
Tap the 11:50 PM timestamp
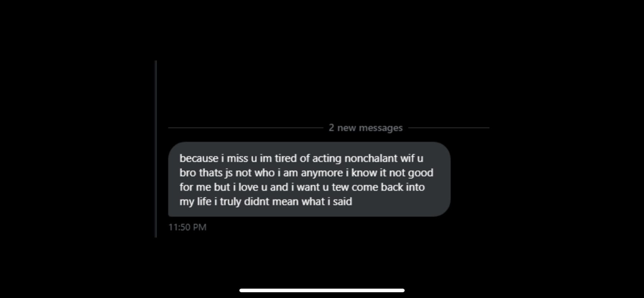(x=187, y=227)
